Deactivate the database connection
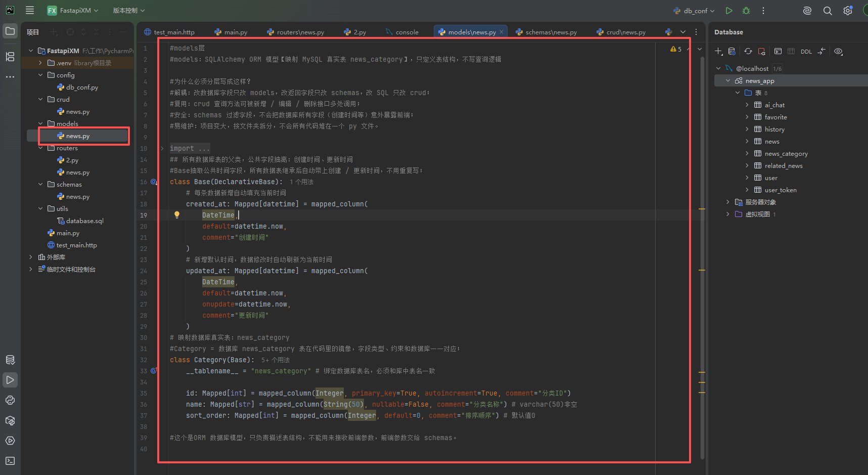The width and height of the screenshot is (868, 475). pyautogui.click(x=762, y=51)
